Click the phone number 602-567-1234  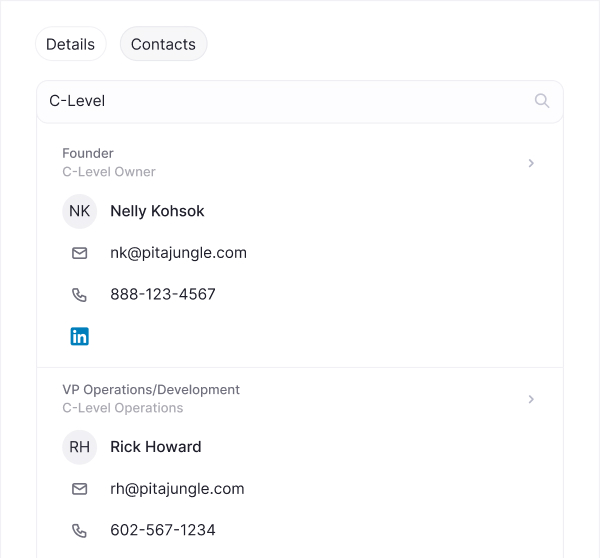tap(163, 531)
